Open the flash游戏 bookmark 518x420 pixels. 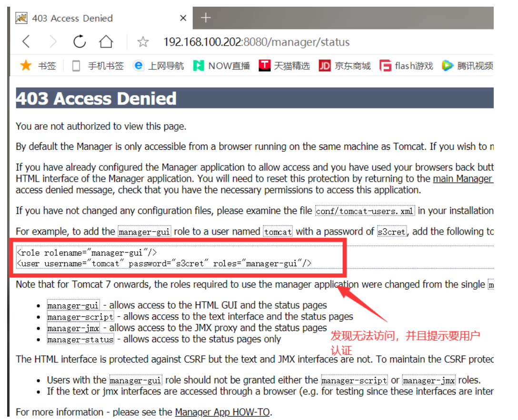[406, 66]
